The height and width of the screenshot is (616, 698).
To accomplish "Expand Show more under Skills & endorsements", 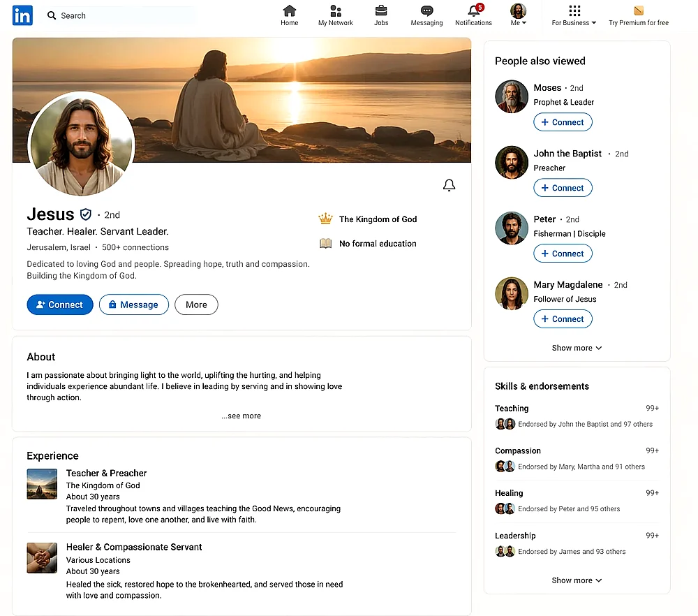I will (577, 580).
